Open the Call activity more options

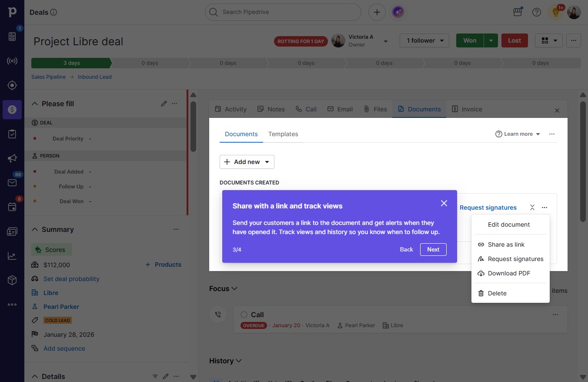tap(555, 315)
